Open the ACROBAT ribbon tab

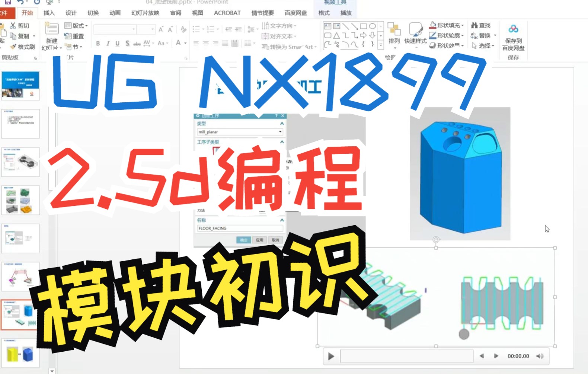point(227,13)
